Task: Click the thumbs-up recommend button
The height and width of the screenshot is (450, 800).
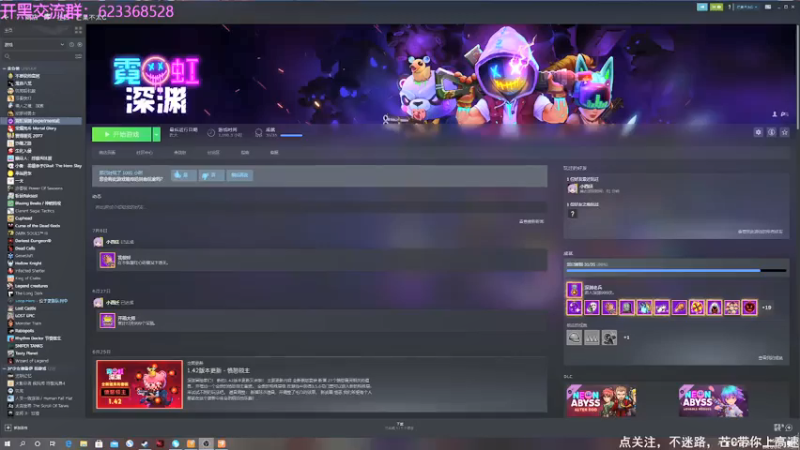Action: pos(183,175)
